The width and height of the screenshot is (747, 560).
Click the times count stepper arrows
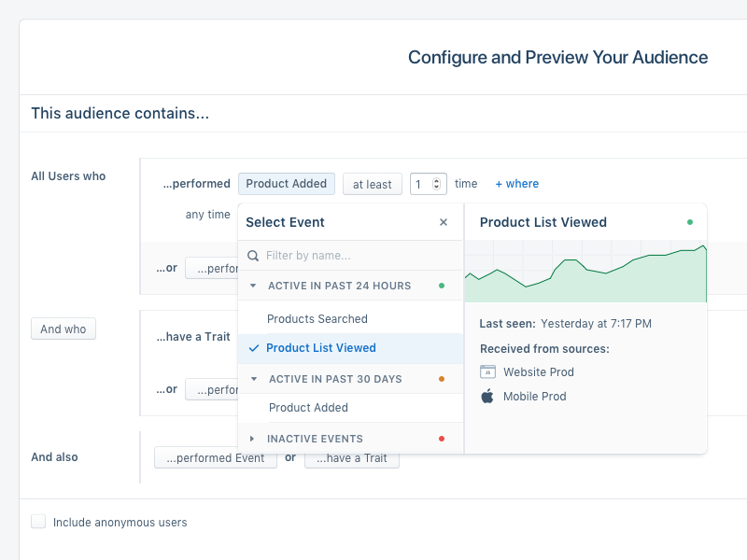pos(439,184)
